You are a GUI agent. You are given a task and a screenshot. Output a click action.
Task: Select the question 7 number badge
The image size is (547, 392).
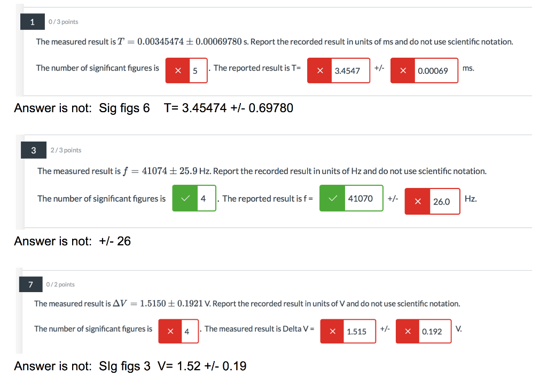[30, 285]
